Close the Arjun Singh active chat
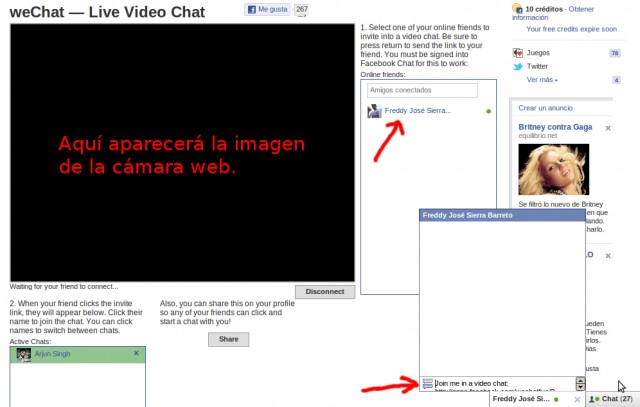Image resolution: width=640 pixels, height=407 pixels. (136, 353)
